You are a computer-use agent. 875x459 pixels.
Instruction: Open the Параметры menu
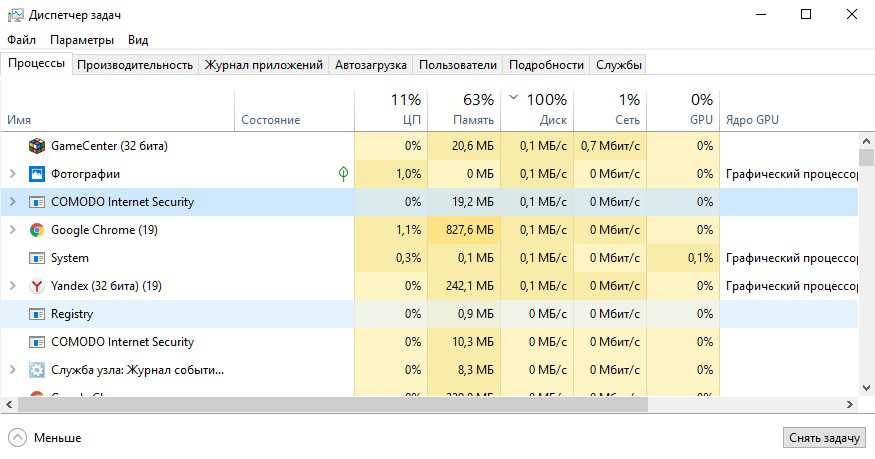tap(82, 40)
